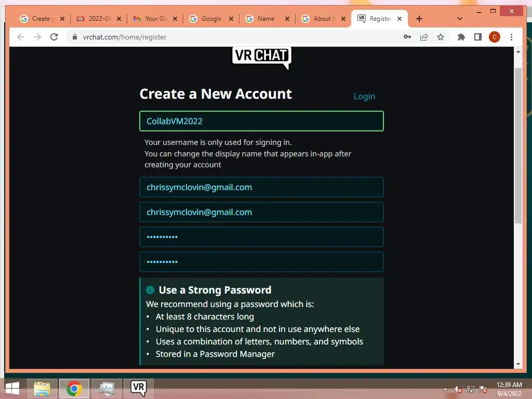Close the Google tab
Viewport: 532px width, 399px height.
[x=231, y=19]
